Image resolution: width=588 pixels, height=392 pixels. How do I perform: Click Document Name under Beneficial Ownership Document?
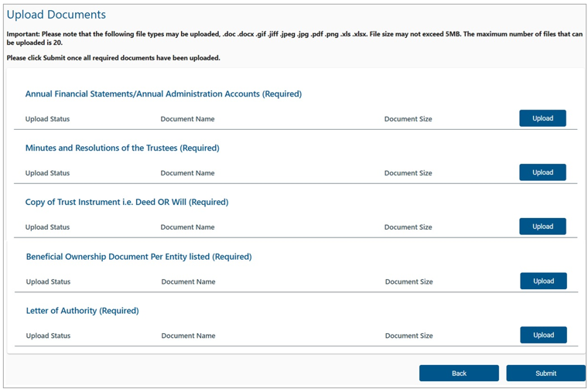click(x=188, y=281)
